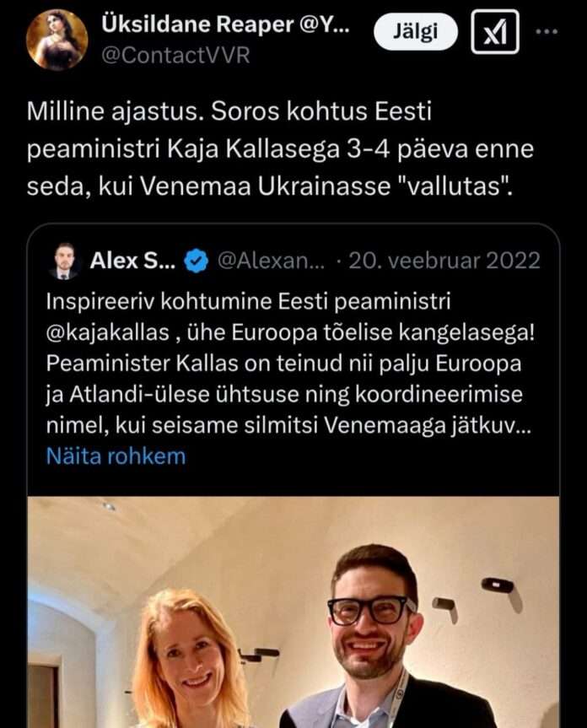587x728 pixels.
Task: Open the three-dot more options menu
Action: (547, 32)
